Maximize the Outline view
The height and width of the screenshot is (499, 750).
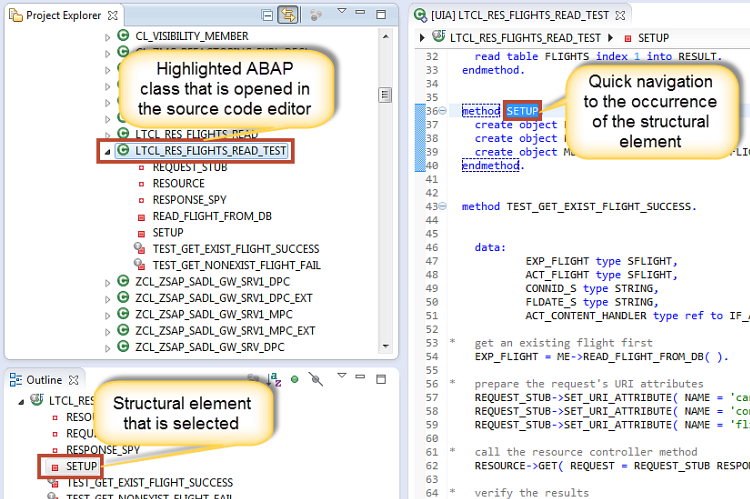pos(381,379)
